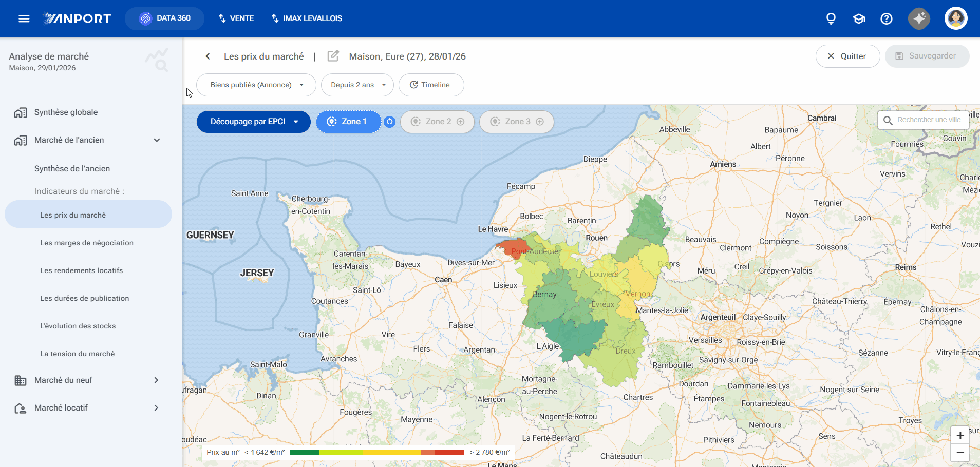The height and width of the screenshot is (467, 980).
Task: Select the Zone 1 toggle
Action: (348, 122)
